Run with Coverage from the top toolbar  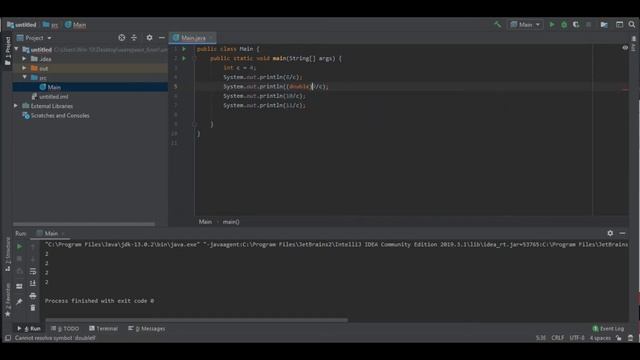pos(576,25)
